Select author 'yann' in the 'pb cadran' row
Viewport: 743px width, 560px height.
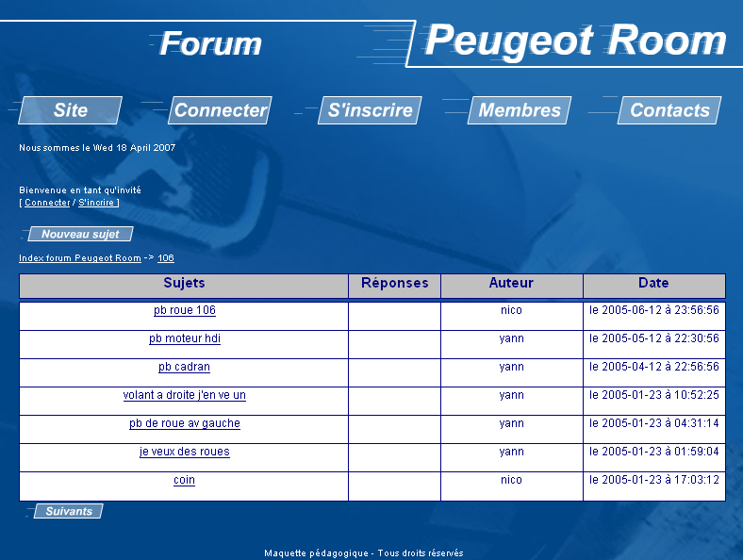[x=511, y=367]
